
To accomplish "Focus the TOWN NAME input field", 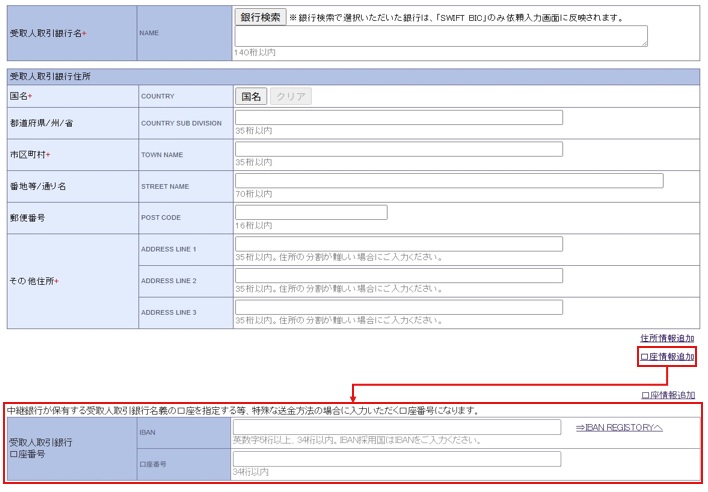I will click(399, 149).
